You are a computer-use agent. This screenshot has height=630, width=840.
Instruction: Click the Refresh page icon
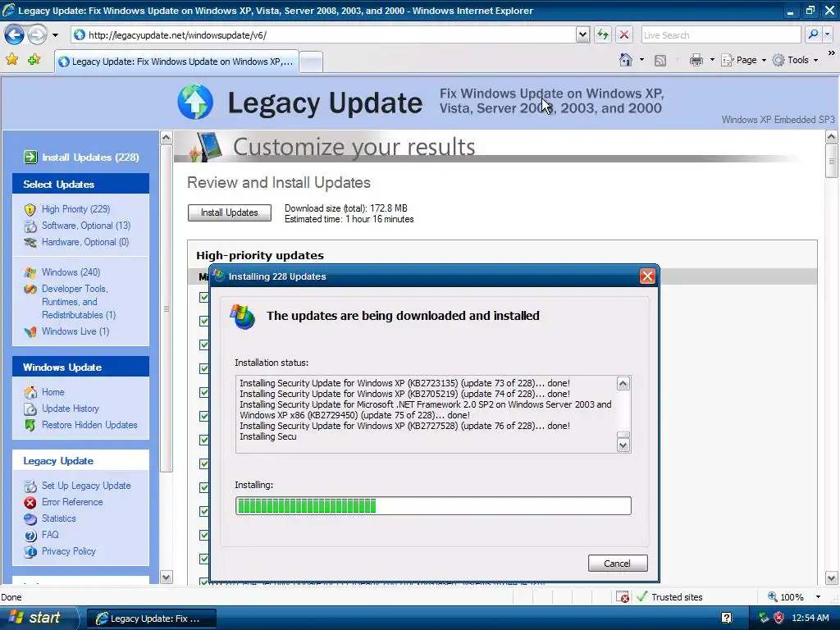point(603,34)
